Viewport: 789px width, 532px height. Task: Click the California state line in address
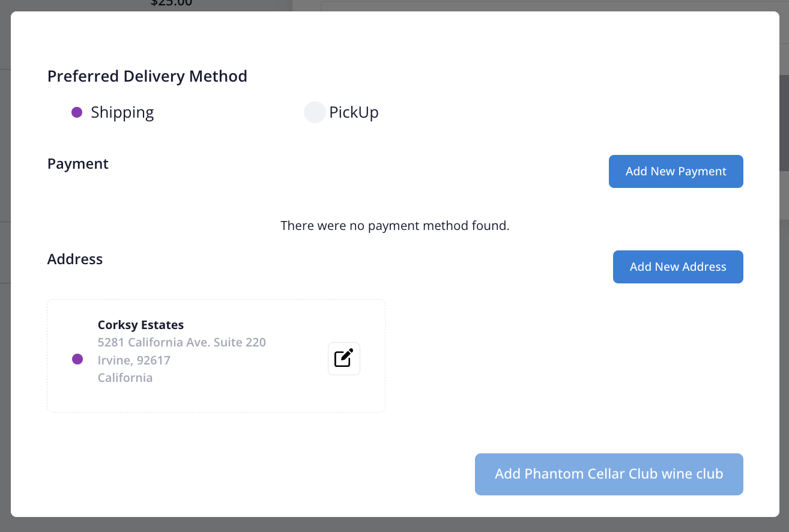pos(125,378)
